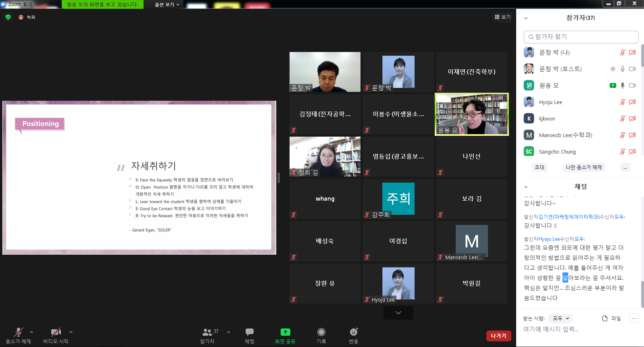Click the 보기 gallery view button
The image size is (644, 347).
pos(502,17)
